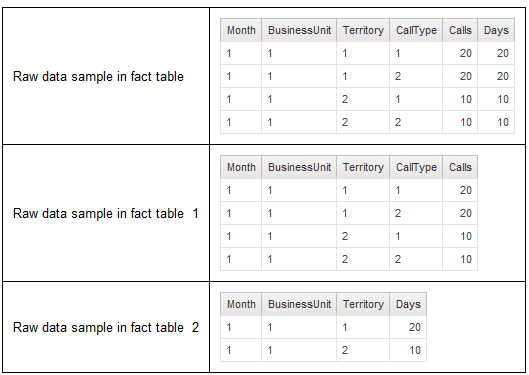529x375 pixels.
Task: Select CallType header in the top table
Action: point(416,30)
